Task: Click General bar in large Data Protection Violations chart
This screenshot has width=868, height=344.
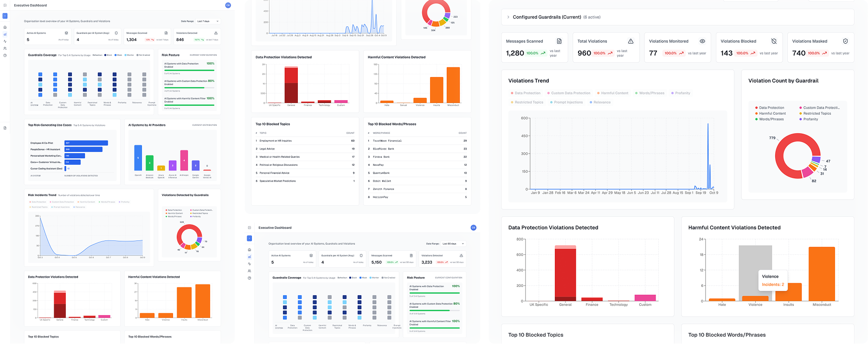Action: coord(565,273)
